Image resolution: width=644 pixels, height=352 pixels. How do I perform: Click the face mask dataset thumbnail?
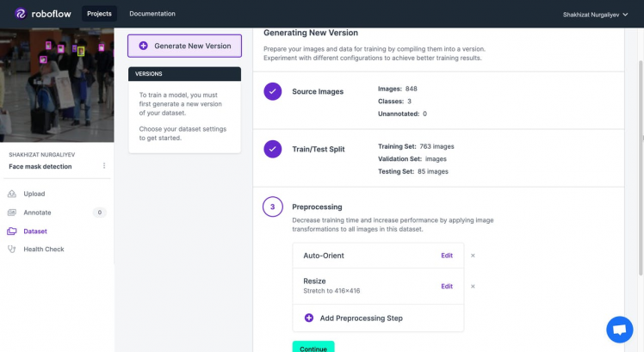tap(57, 84)
